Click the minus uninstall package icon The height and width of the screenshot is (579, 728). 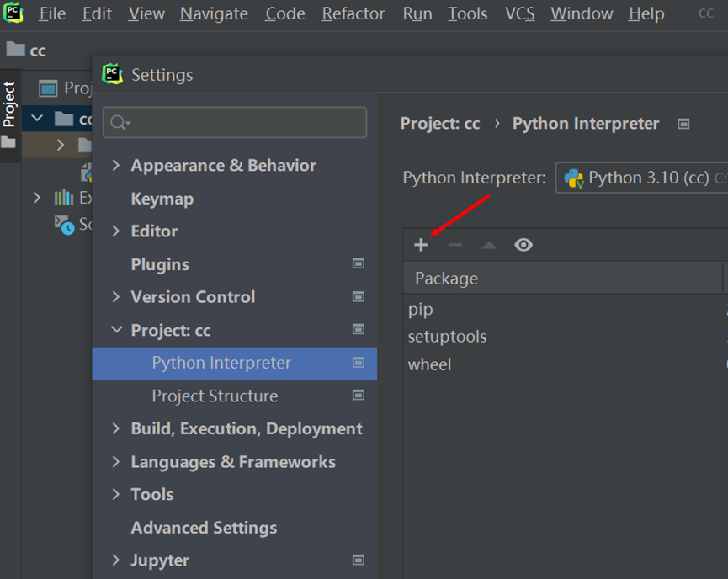click(x=455, y=245)
